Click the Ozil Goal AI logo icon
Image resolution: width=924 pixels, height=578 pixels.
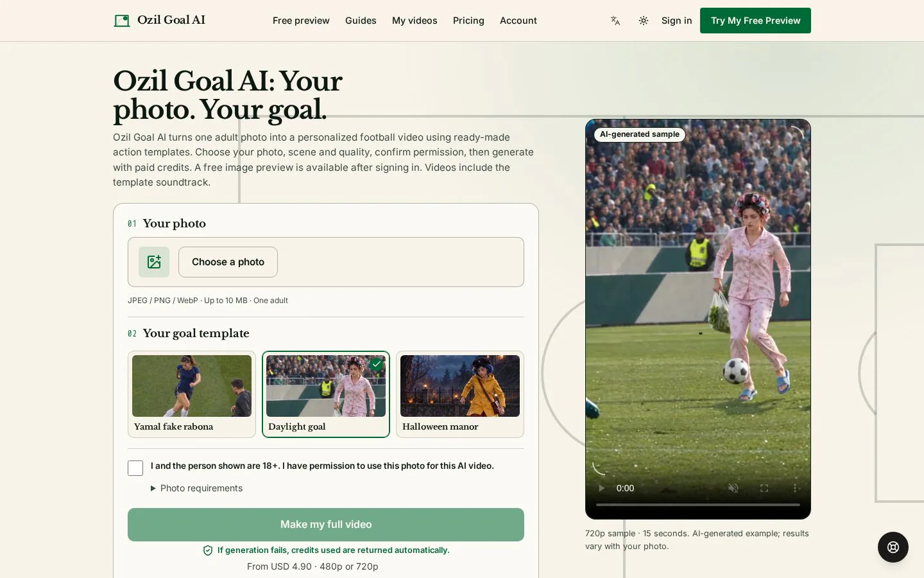122,21
